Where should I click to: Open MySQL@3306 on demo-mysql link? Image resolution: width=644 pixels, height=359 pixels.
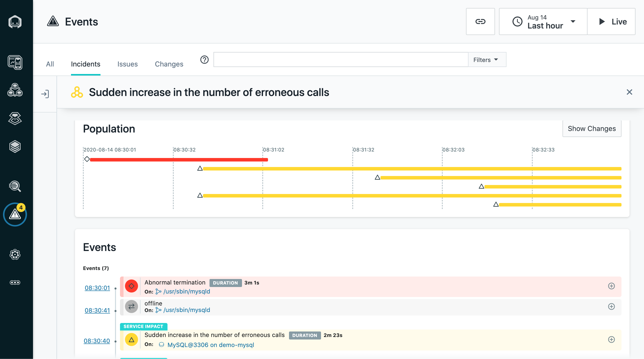pyautogui.click(x=211, y=345)
